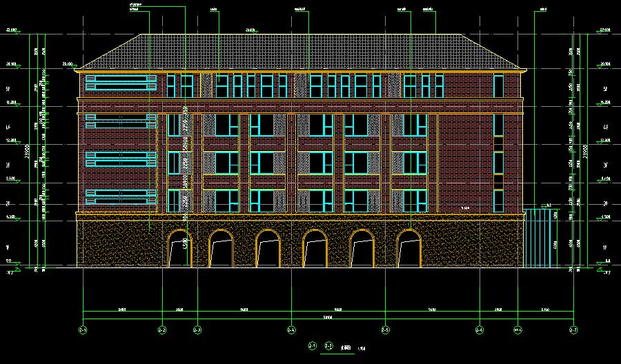Image resolution: width=621 pixels, height=364 pixels.
Task: Click the fence gate right of building
Action: point(539,238)
